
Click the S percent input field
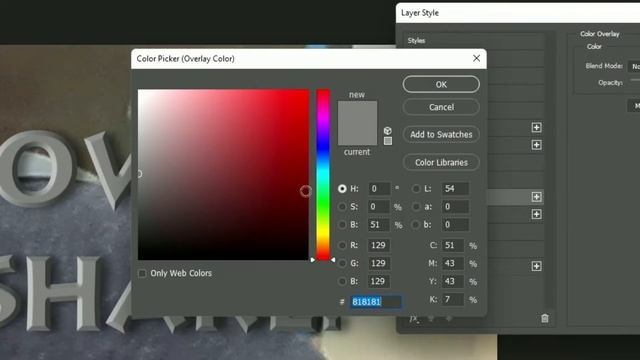point(380,207)
